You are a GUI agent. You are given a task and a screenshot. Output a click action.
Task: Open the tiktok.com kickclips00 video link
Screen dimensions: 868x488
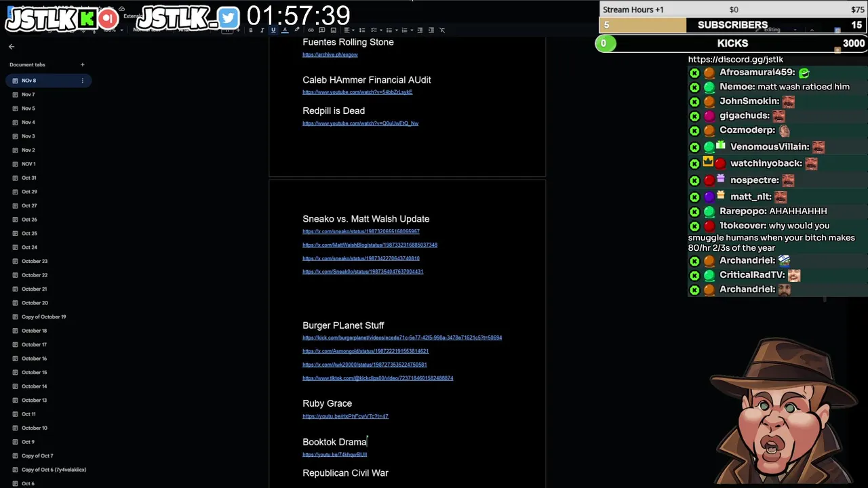point(378,378)
